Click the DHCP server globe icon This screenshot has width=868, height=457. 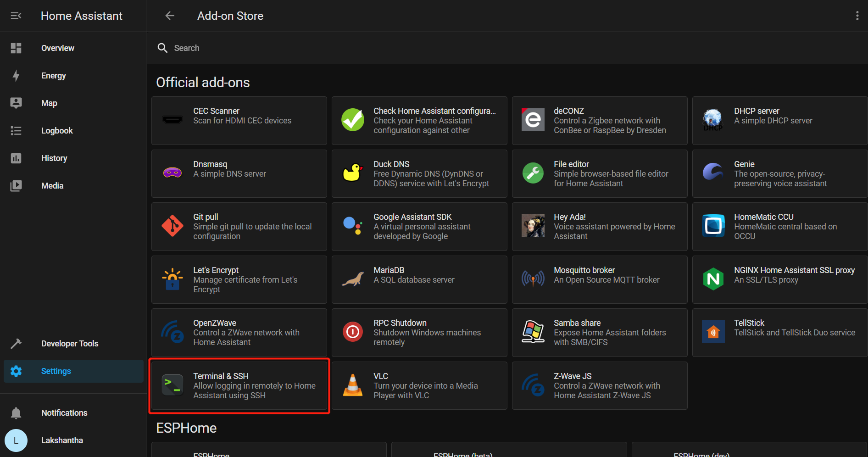point(713,120)
